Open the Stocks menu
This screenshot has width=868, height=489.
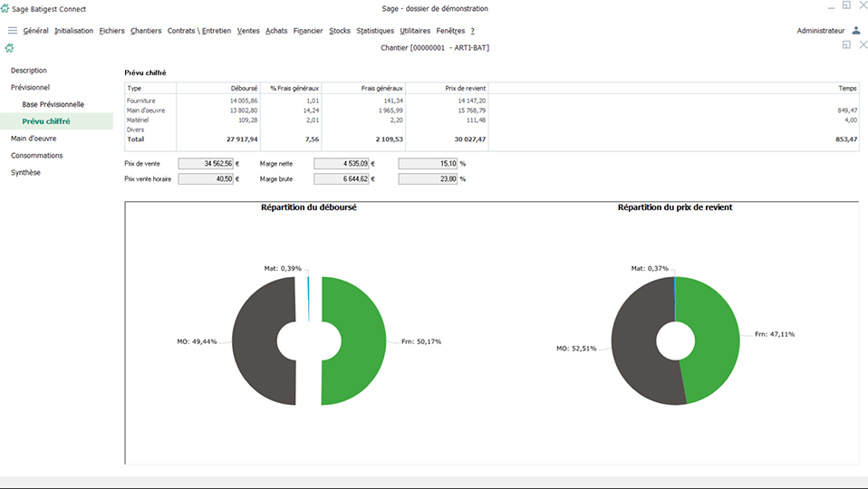pyautogui.click(x=340, y=31)
